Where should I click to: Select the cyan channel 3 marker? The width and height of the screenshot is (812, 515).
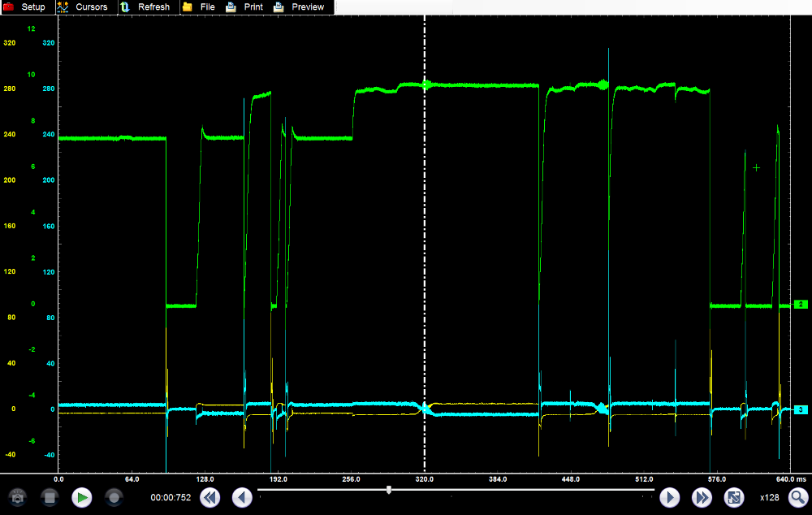coord(800,410)
